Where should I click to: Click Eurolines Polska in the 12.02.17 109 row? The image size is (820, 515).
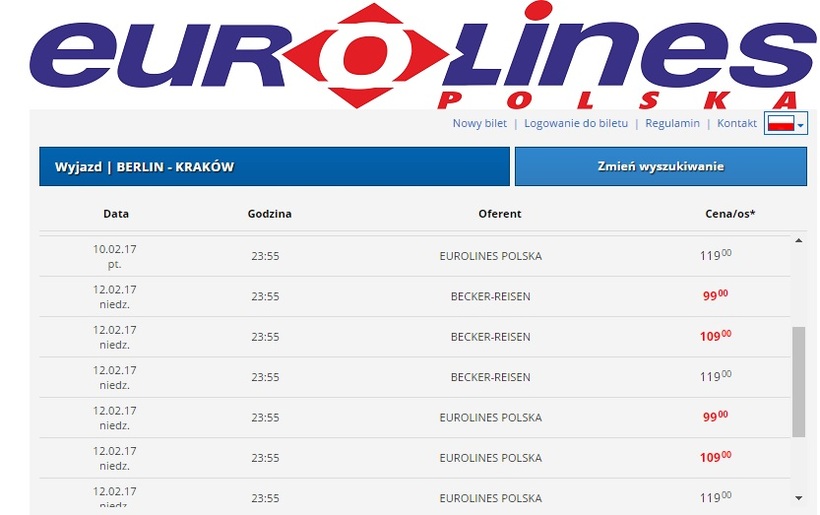coord(491,457)
